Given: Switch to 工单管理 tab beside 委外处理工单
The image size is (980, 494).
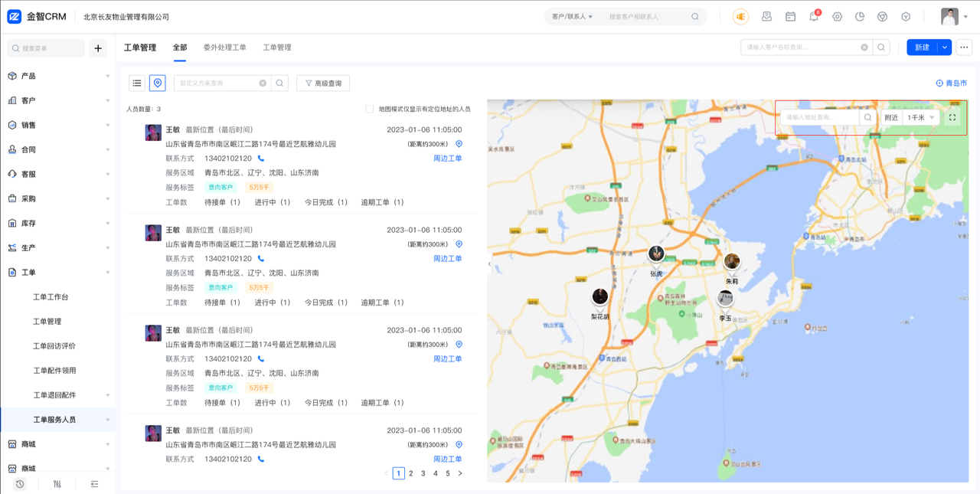Looking at the screenshot, I should (277, 47).
